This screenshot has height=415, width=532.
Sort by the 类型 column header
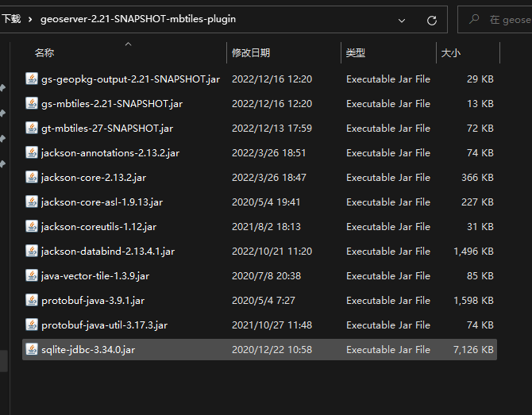pyautogui.click(x=356, y=53)
